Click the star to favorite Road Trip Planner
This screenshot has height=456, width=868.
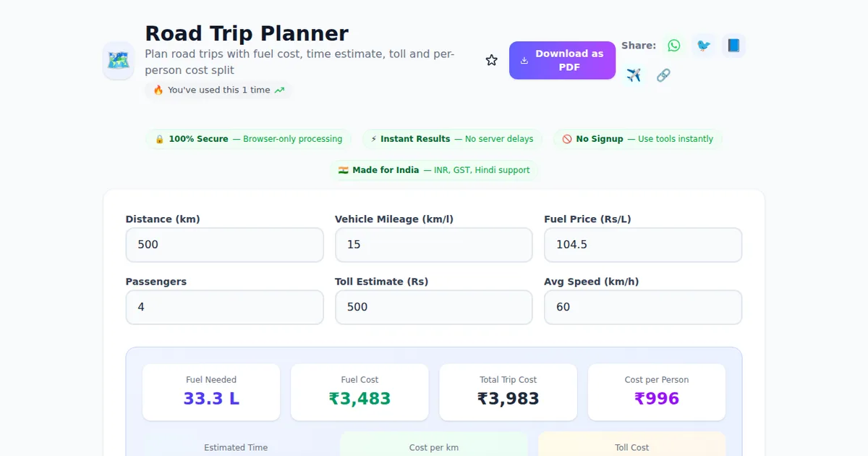492,60
